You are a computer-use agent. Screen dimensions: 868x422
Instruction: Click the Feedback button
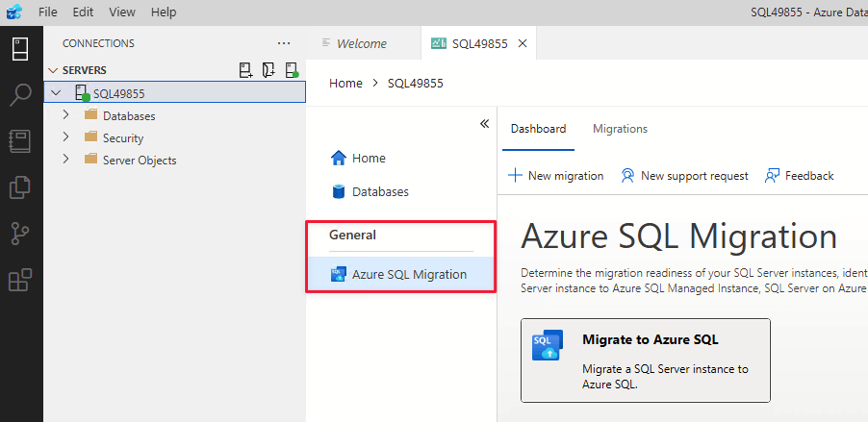[x=800, y=176]
